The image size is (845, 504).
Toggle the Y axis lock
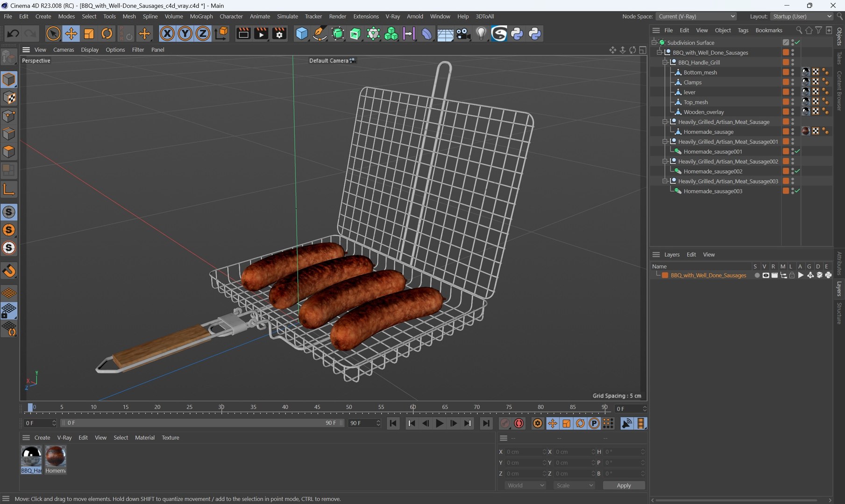(185, 34)
